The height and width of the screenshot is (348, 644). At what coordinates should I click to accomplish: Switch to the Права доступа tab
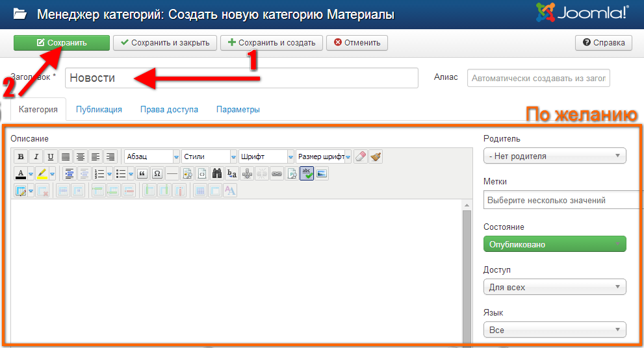tap(169, 110)
